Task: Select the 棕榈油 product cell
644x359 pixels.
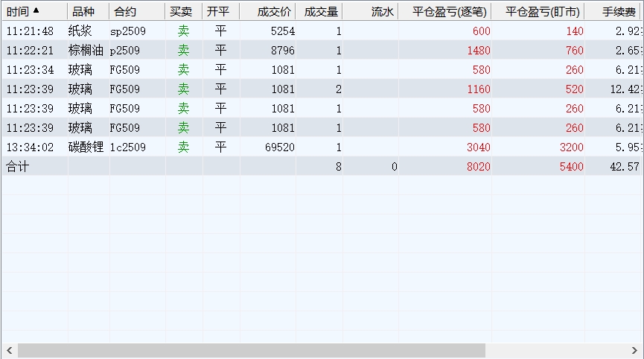Action: click(x=86, y=50)
